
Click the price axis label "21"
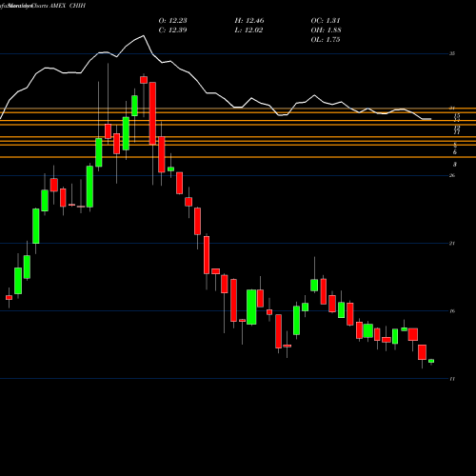452,244
